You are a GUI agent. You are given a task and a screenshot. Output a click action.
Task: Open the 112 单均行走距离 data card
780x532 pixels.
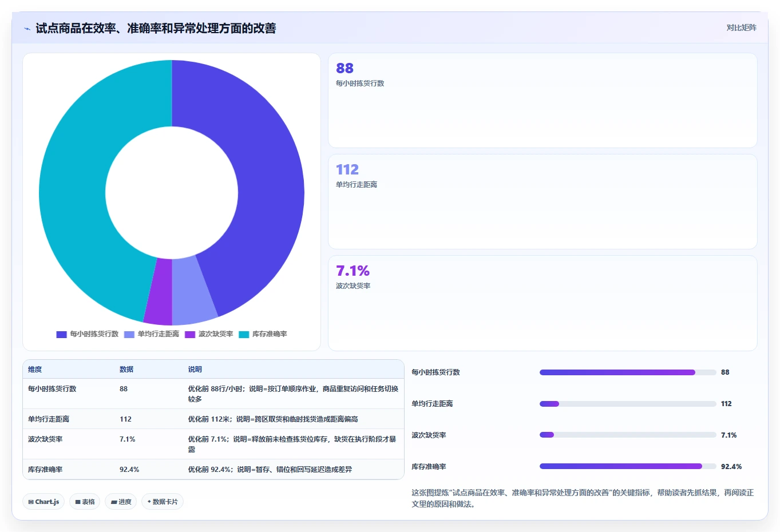tap(543, 201)
